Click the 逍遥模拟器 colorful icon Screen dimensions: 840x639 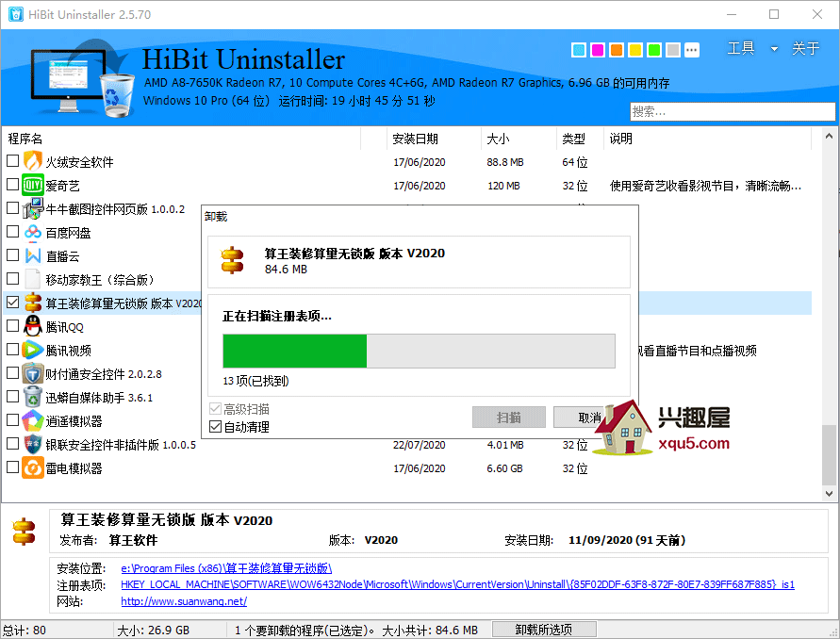coord(33,421)
